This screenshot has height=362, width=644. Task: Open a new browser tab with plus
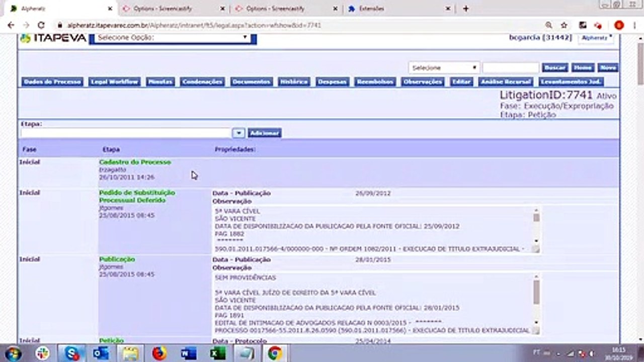click(x=466, y=9)
